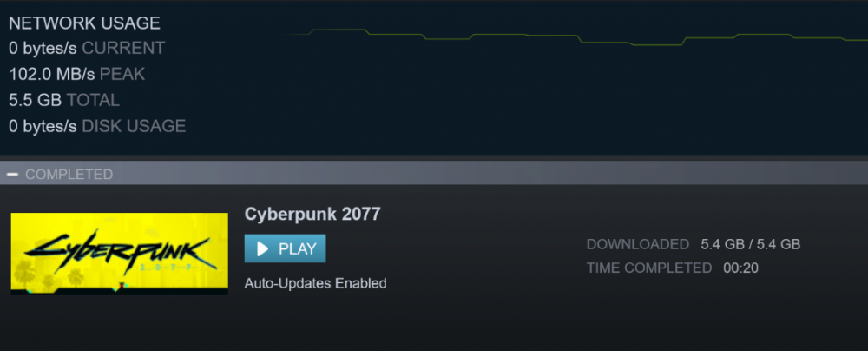Open the Cyberpunk 2077 banner thumbnail

119,254
